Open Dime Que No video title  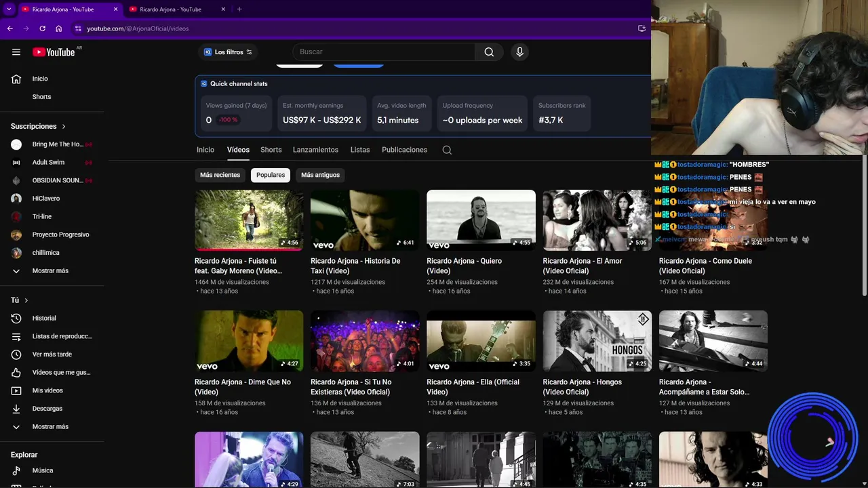[x=242, y=387]
